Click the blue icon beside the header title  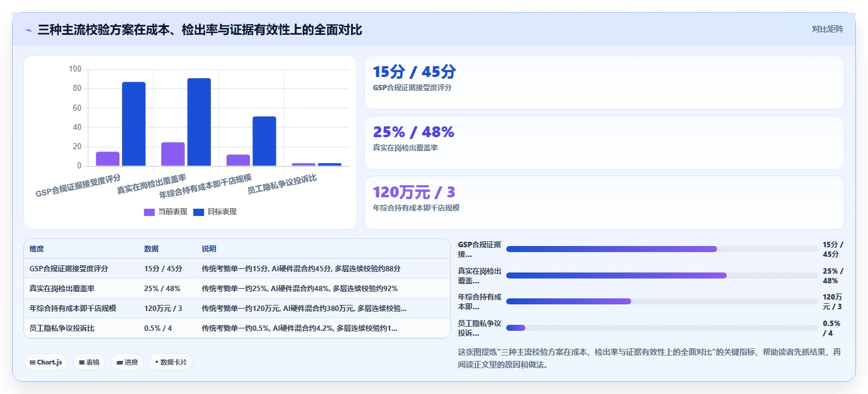tap(28, 30)
